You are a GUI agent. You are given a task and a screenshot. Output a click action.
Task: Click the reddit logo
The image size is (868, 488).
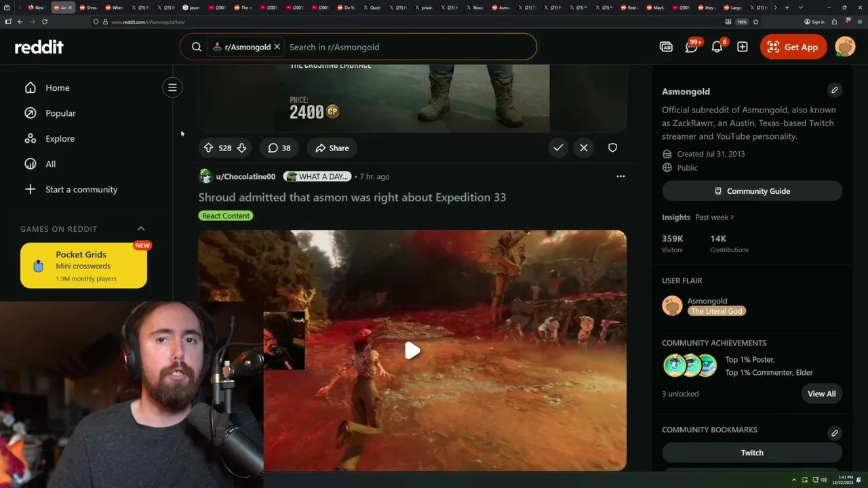(39, 47)
